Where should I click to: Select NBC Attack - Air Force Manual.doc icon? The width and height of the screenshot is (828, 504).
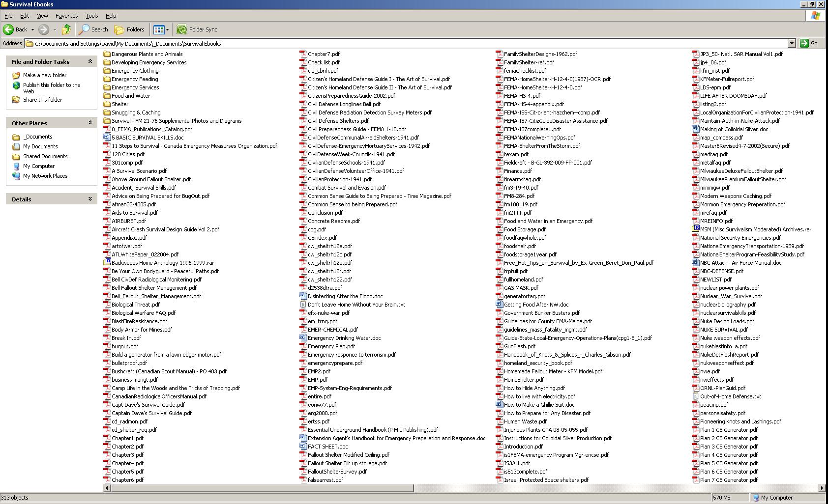pyautogui.click(x=696, y=263)
